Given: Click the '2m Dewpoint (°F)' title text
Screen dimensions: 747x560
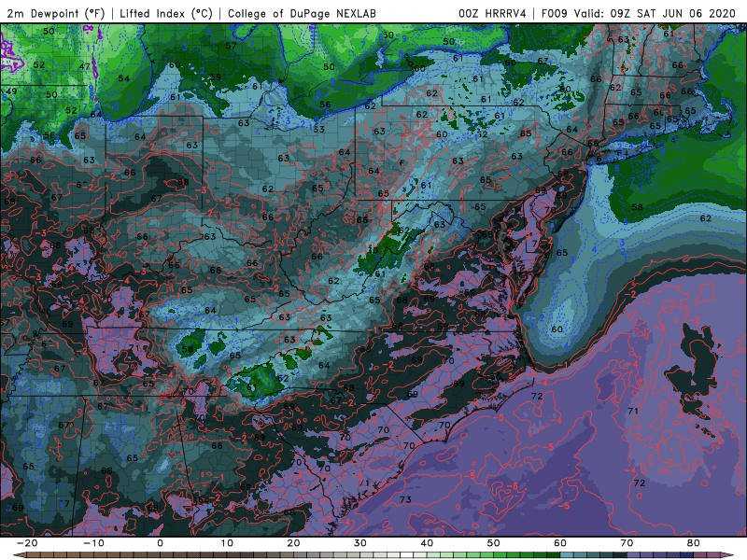Looking at the screenshot, I should pos(55,14).
